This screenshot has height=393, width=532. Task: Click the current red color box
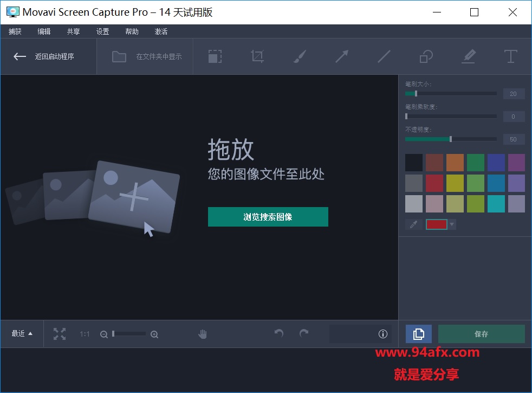point(436,224)
